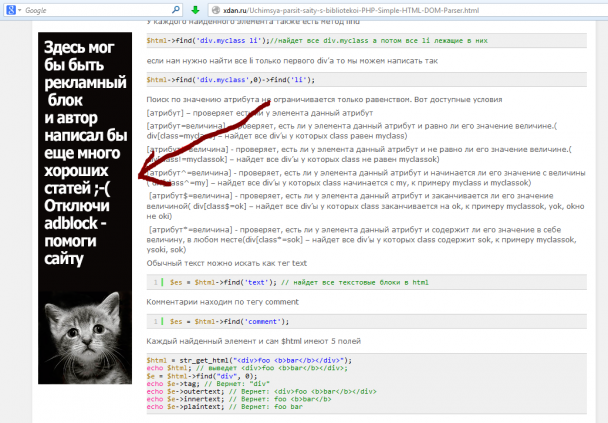Open the search engine dropdown arrow

click(19, 10)
